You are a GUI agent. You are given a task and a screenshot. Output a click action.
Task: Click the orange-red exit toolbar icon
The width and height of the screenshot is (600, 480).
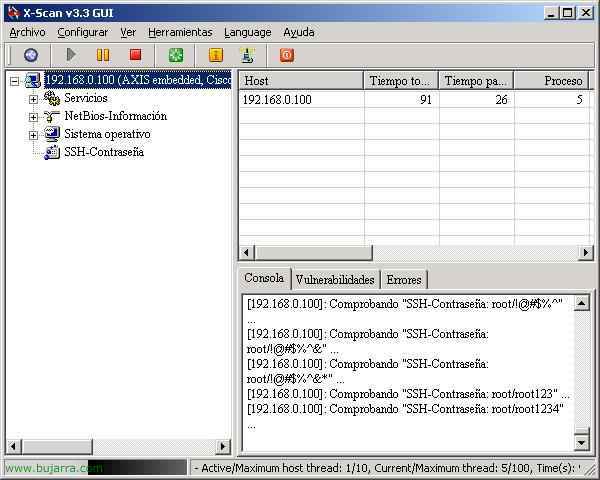(287, 55)
